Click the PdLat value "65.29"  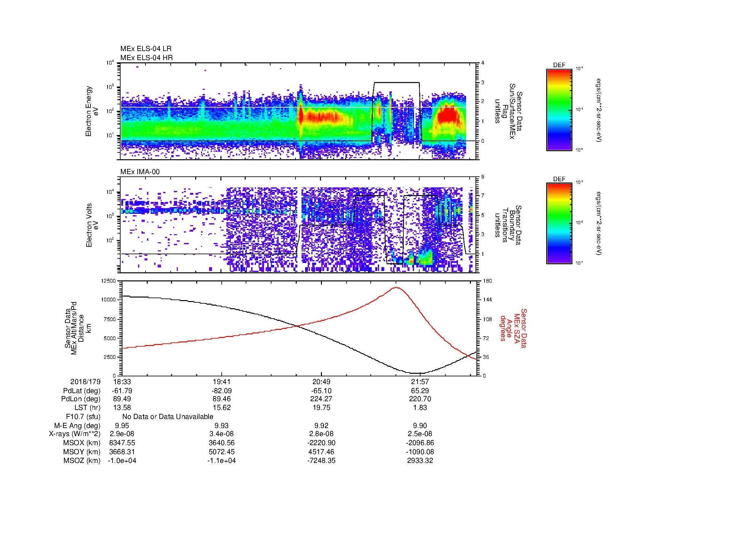[420, 391]
